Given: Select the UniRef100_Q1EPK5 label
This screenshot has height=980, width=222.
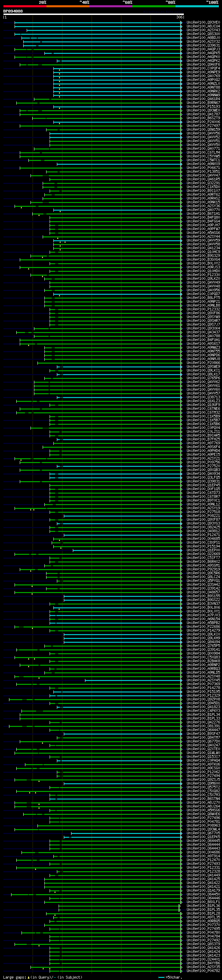Looking at the screenshot, I should 203,837.
